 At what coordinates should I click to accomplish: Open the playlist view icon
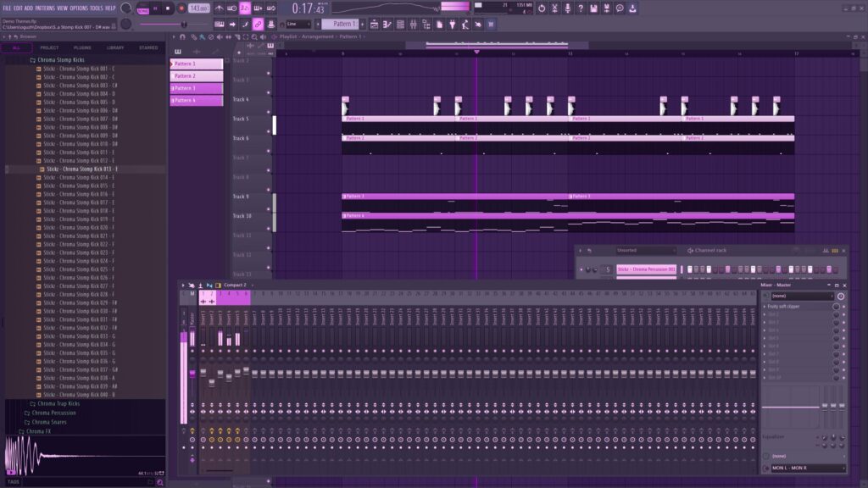(374, 25)
